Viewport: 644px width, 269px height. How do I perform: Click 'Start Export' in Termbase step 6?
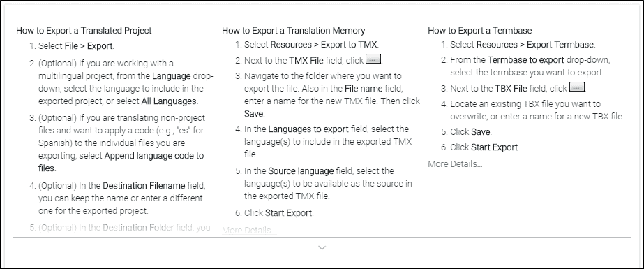[495, 147]
